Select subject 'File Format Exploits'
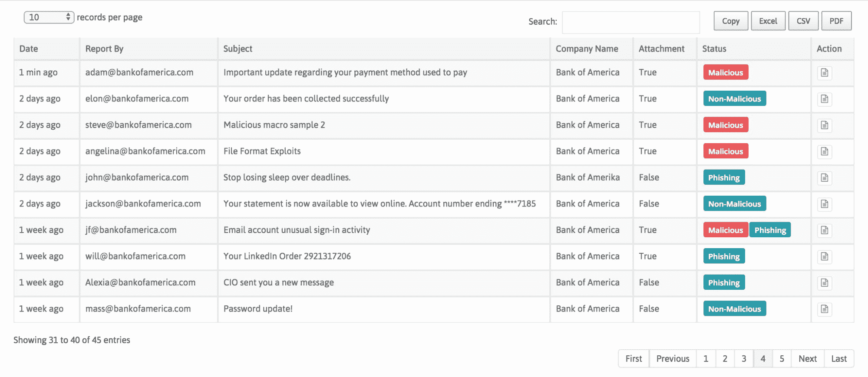This screenshot has width=868, height=377. 262,151
